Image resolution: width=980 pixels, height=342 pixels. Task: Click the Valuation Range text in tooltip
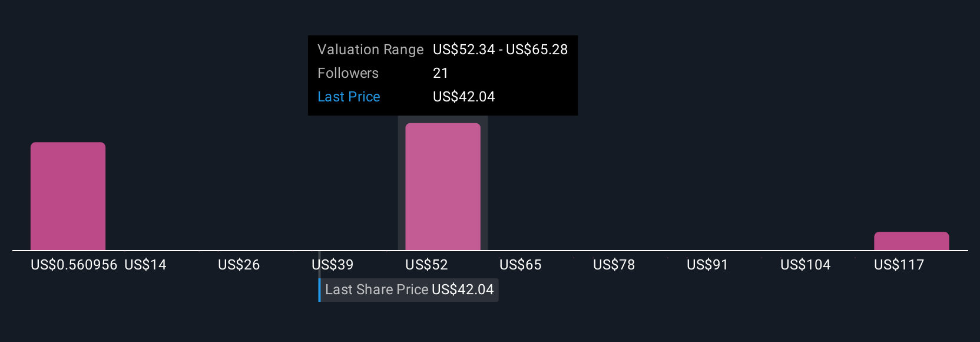click(370, 50)
